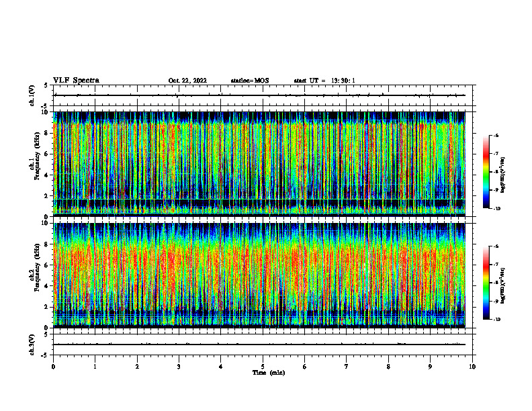Click the "Time (min)" axis label
The width and height of the screenshot is (532, 411).
click(x=269, y=373)
